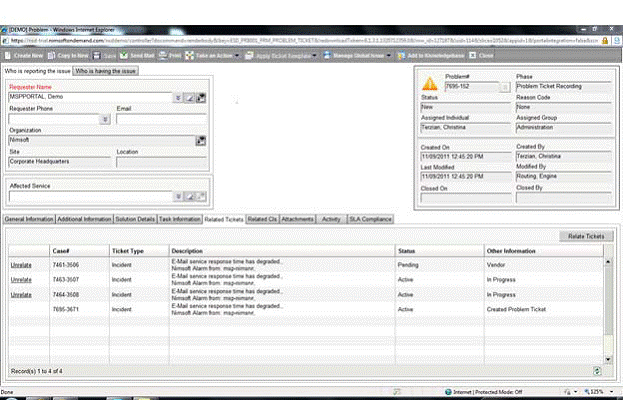Viewport: 623px width, 400px height.
Task: Click the refresh icon in records footer
Action: pyautogui.click(x=596, y=371)
